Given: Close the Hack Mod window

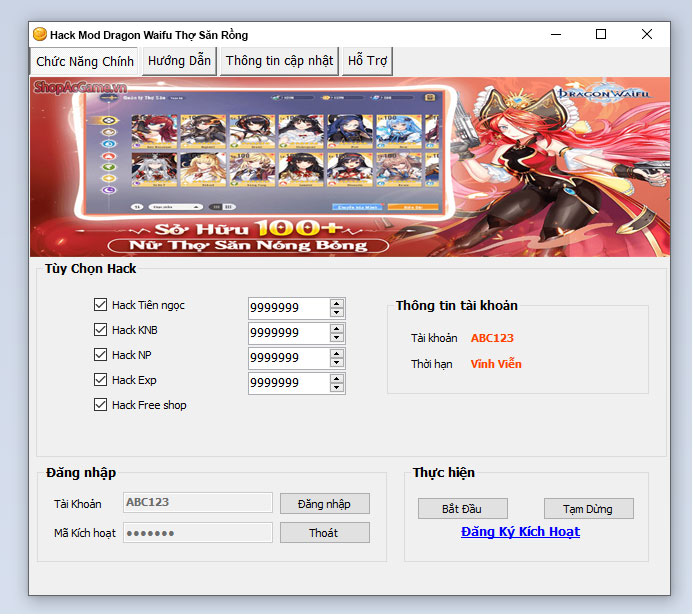Looking at the screenshot, I should coord(647,34).
